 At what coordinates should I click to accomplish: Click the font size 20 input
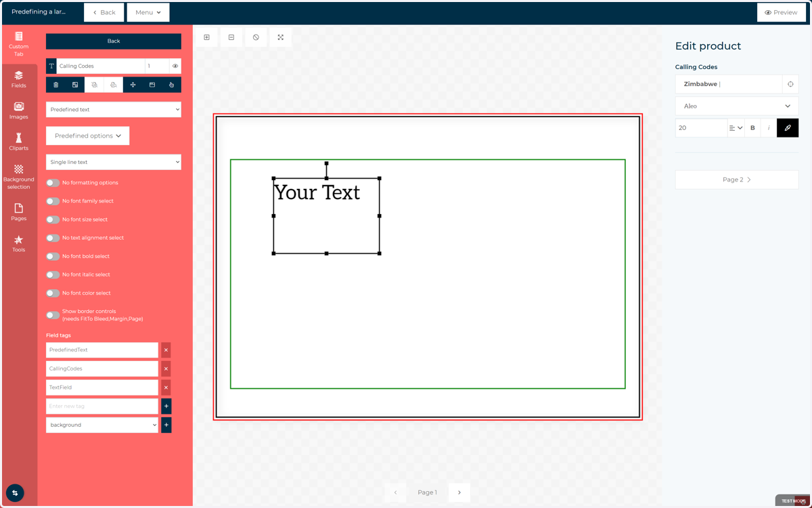pyautogui.click(x=701, y=128)
